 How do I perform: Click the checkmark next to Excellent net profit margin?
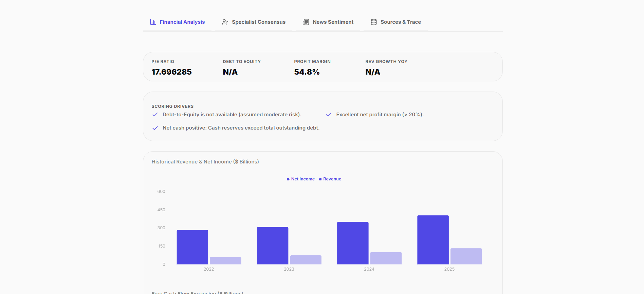pyautogui.click(x=329, y=115)
